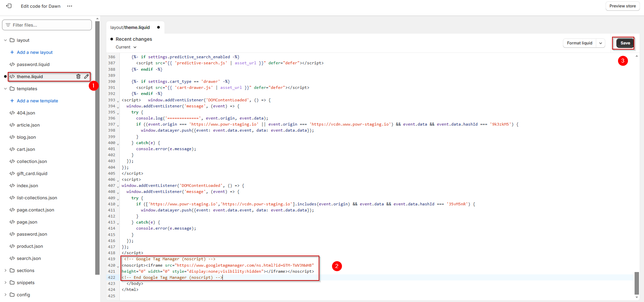Click line number 419 in the gutter

click(111, 259)
